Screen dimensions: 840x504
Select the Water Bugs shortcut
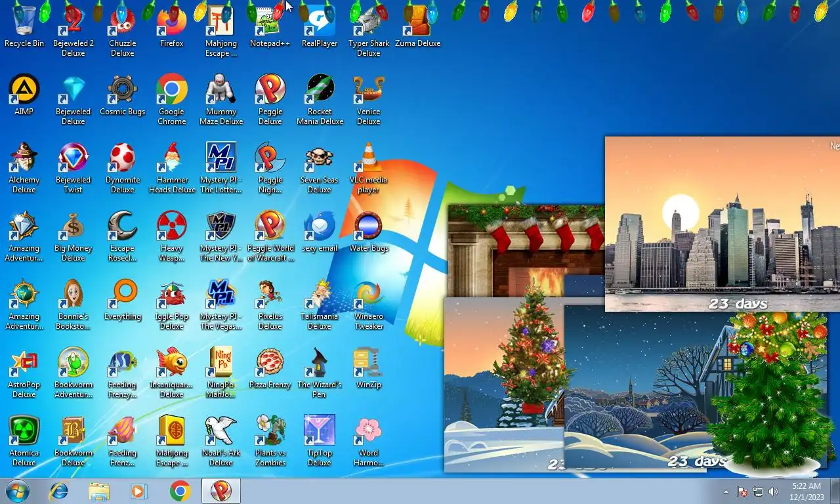coord(369,231)
